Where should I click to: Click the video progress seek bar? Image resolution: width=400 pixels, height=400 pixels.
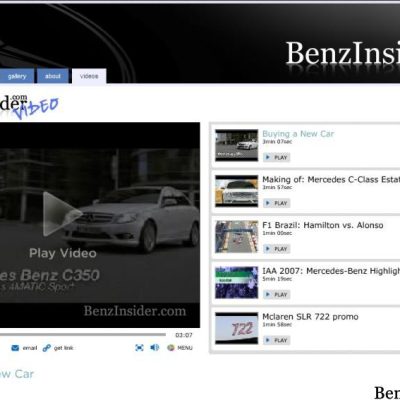83,334
